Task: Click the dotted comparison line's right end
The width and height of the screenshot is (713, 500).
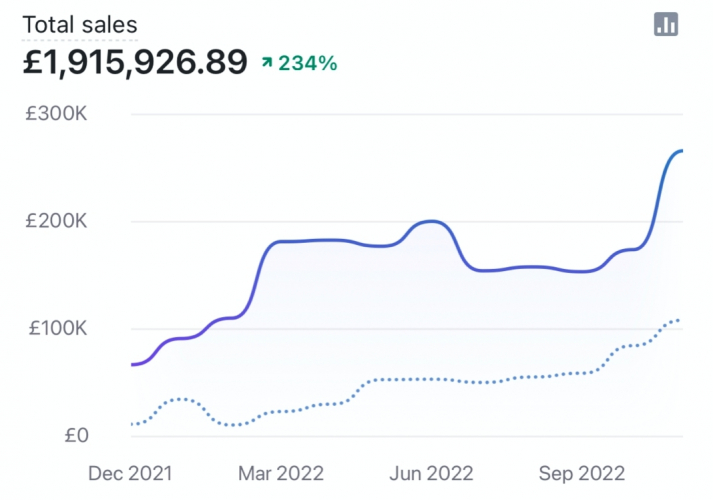Action: click(678, 320)
